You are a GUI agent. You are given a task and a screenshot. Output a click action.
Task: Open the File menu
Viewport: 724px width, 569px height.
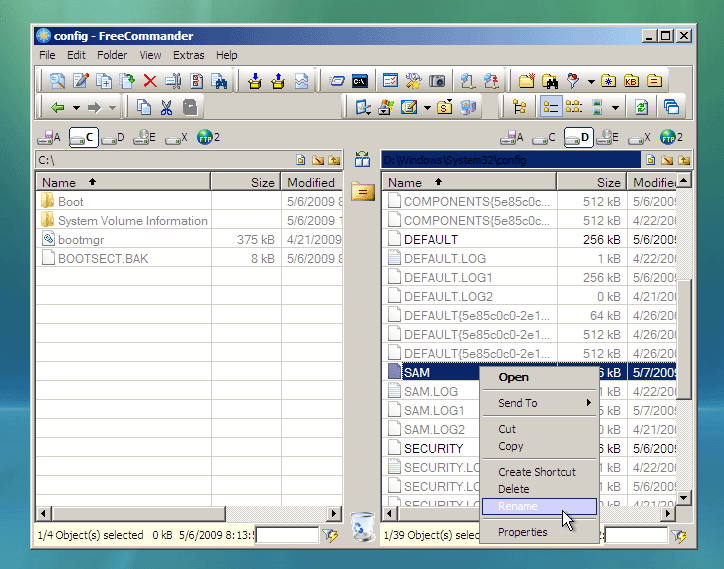47,55
